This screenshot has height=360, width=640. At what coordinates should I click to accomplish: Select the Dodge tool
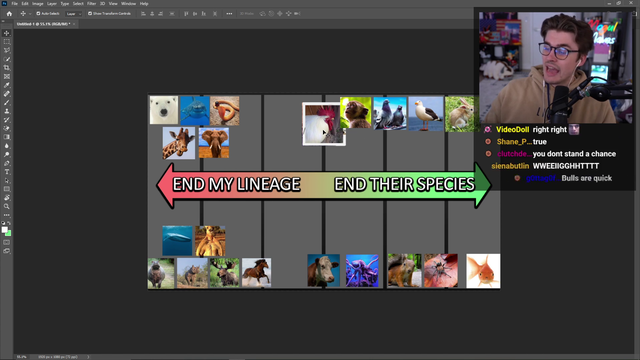7,154
